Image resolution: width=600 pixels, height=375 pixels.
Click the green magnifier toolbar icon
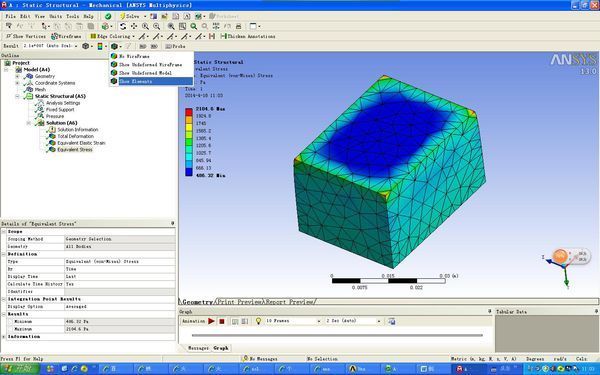click(194, 26)
